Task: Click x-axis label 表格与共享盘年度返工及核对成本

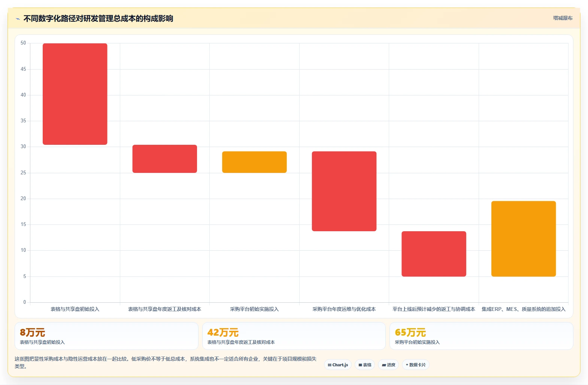Action: (165, 309)
